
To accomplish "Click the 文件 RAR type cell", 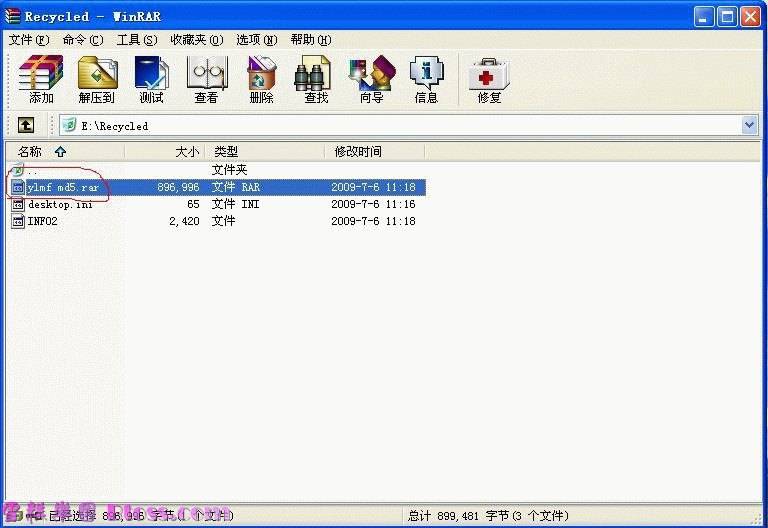I will (x=236, y=187).
